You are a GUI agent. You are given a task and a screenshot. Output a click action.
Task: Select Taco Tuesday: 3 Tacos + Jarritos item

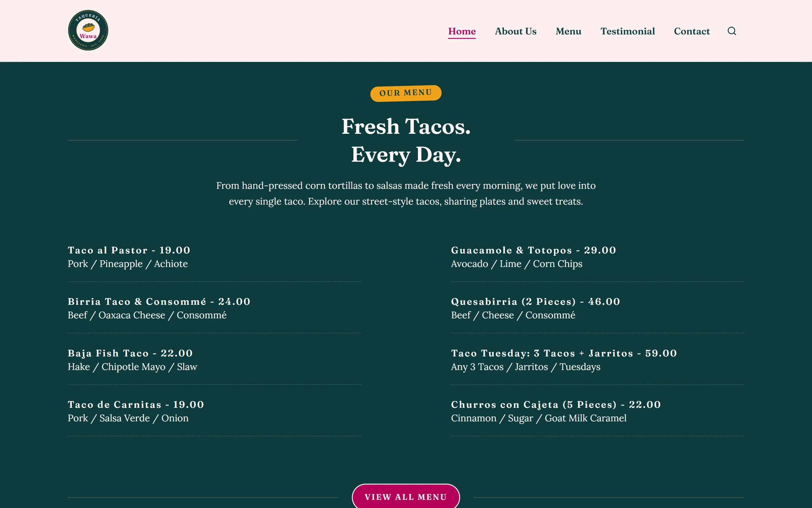pos(564,353)
